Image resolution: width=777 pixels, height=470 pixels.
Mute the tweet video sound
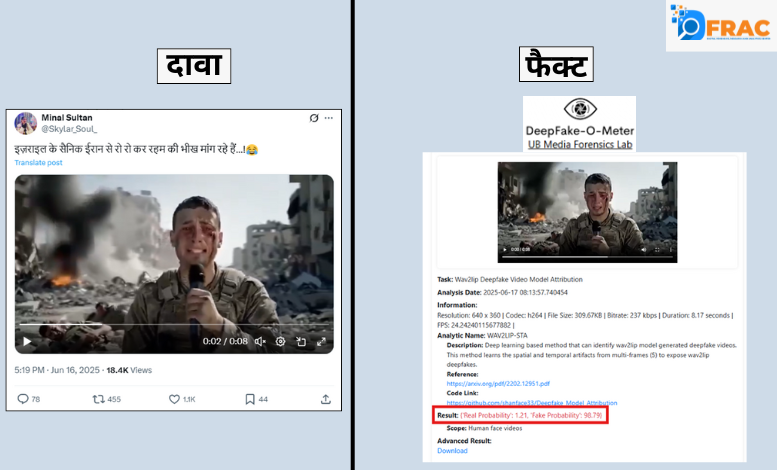259,341
